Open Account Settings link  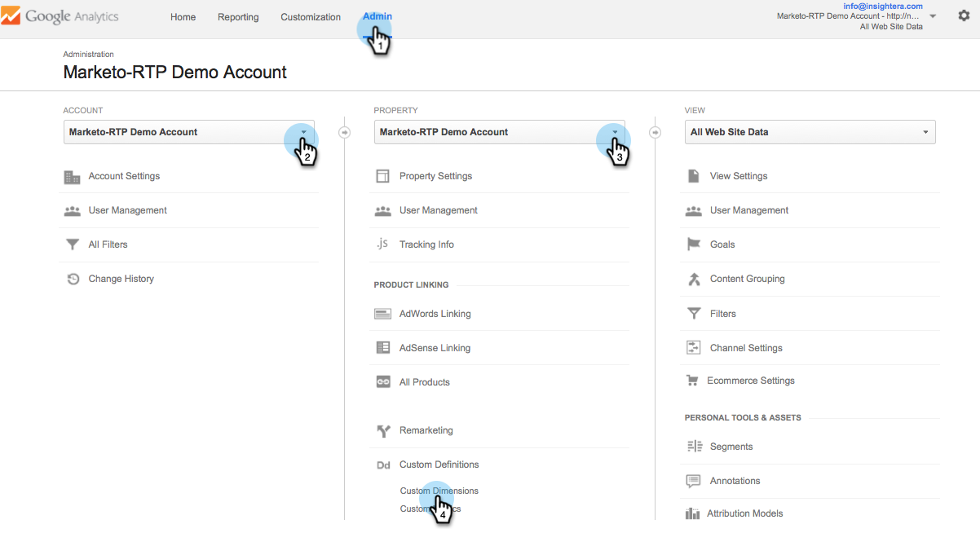coord(124,176)
